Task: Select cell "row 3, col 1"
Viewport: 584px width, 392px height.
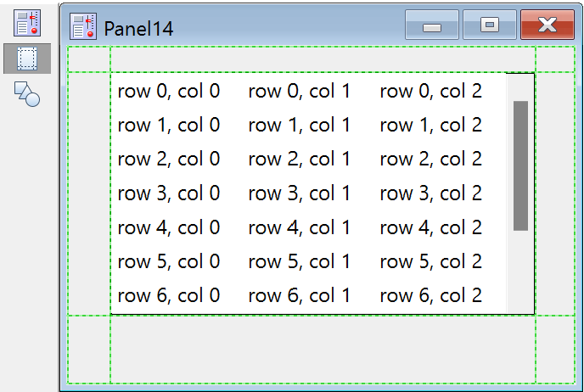Action: (300, 193)
